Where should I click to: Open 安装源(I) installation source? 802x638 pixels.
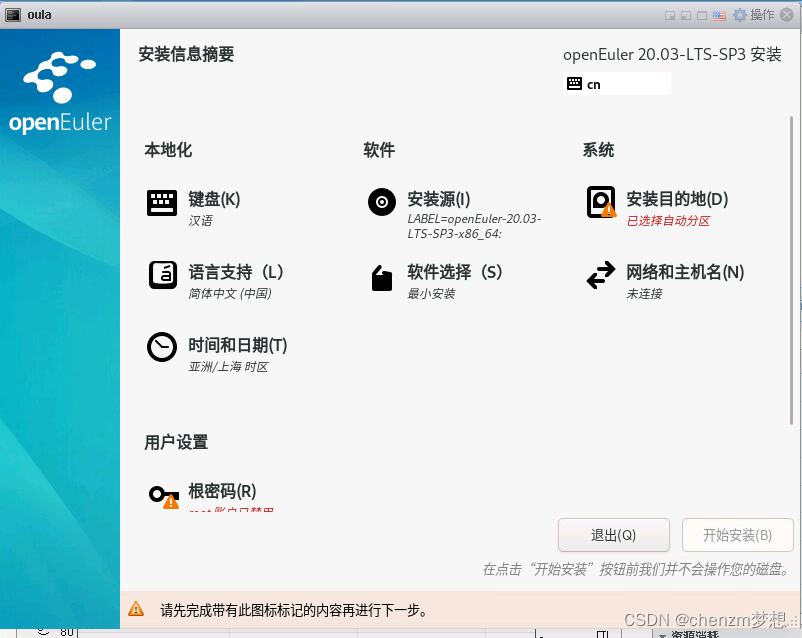pos(454,214)
